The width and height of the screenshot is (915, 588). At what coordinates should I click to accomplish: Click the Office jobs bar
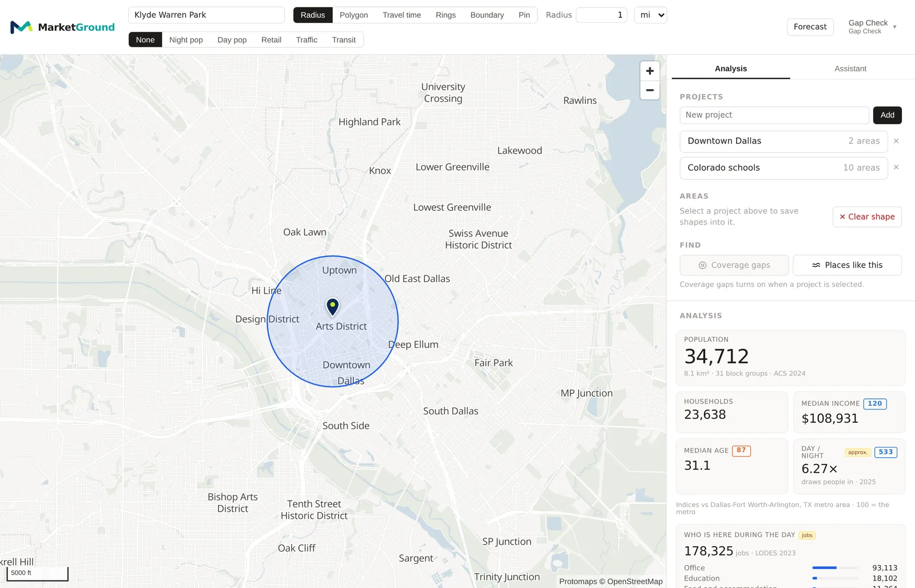tap(835, 568)
